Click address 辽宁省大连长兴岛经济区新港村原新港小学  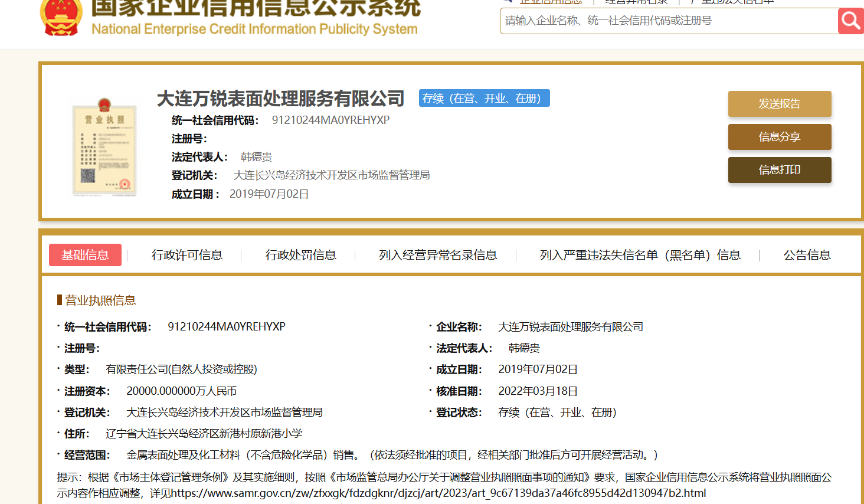tap(204, 434)
